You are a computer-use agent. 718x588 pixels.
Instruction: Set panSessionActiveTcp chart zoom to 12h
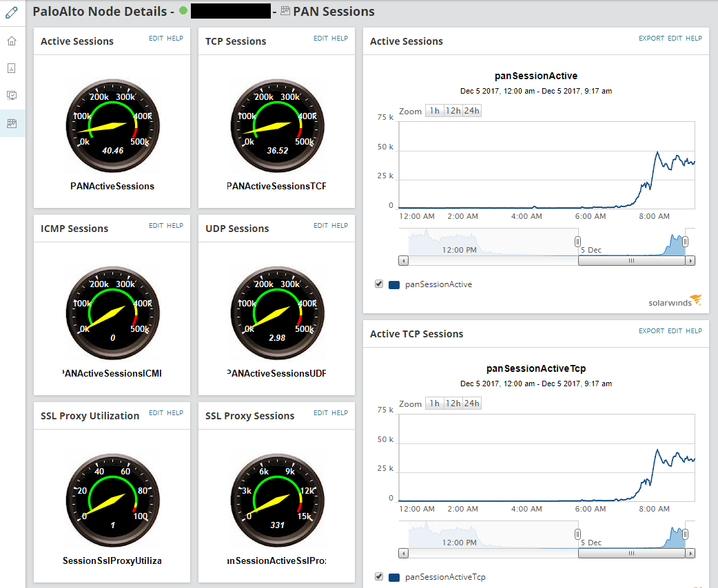(x=453, y=403)
